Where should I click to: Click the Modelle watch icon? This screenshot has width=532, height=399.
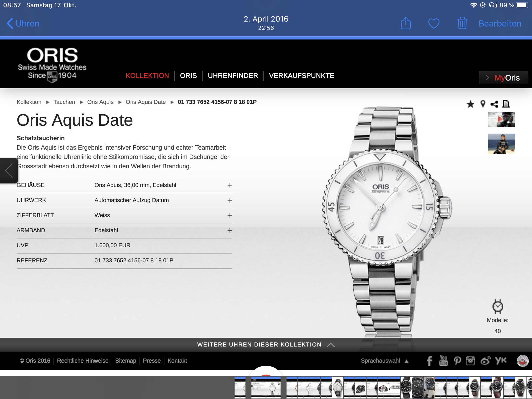pyautogui.click(x=498, y=307)
